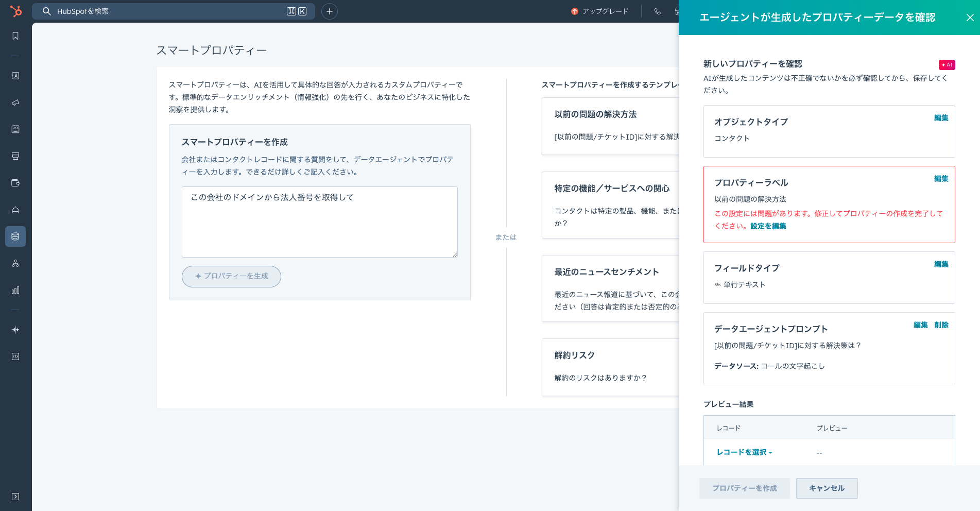This screenshot has height=511, width=980.
Task: Open the bookmarks icon in sidebar
Action: 15,36
